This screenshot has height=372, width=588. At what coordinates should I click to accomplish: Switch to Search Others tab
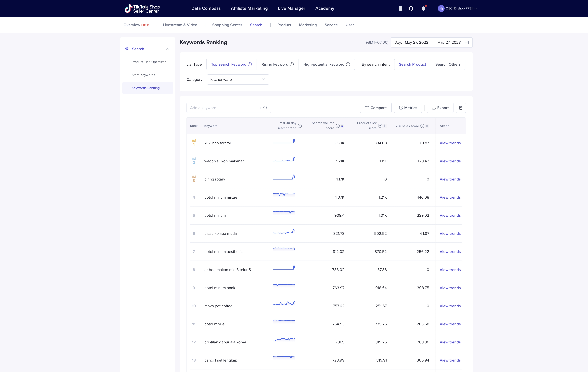(x=448, y=64)
